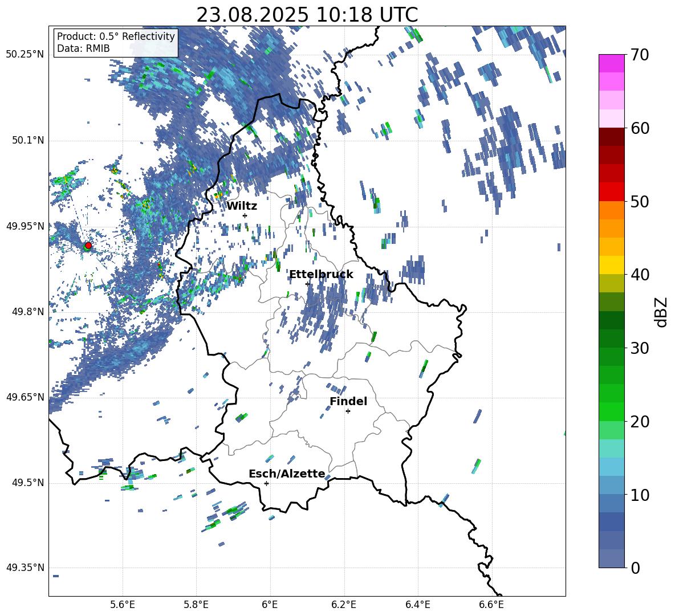Screen dimensions: 675x616
Task: Click the colorbar value 40
Action: 640,275
